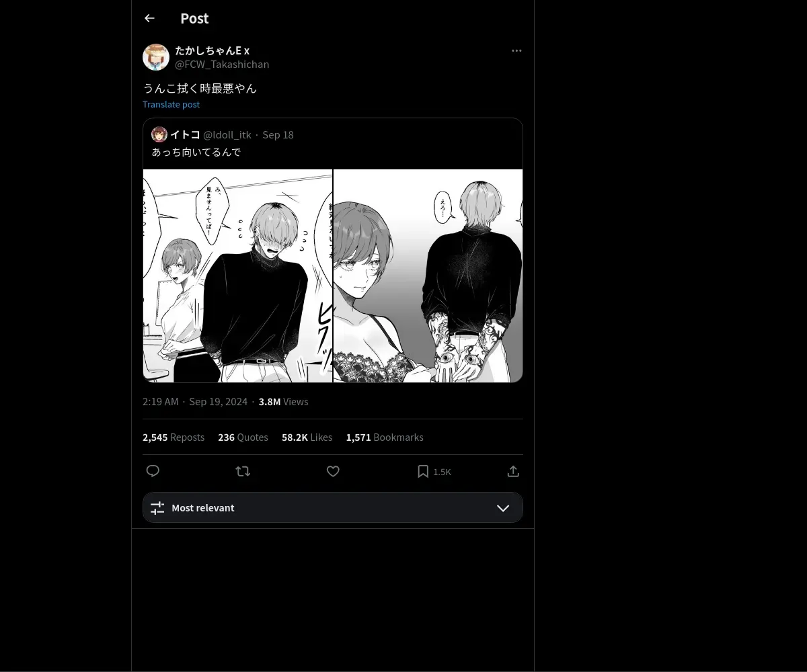Open the right manga panel image

pos(428,276)
